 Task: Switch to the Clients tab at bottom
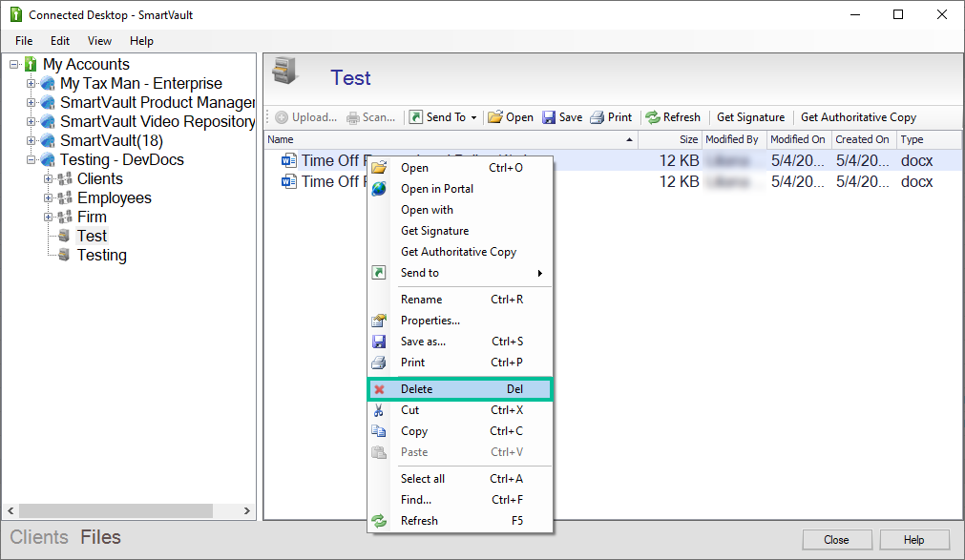coord(39,537)
